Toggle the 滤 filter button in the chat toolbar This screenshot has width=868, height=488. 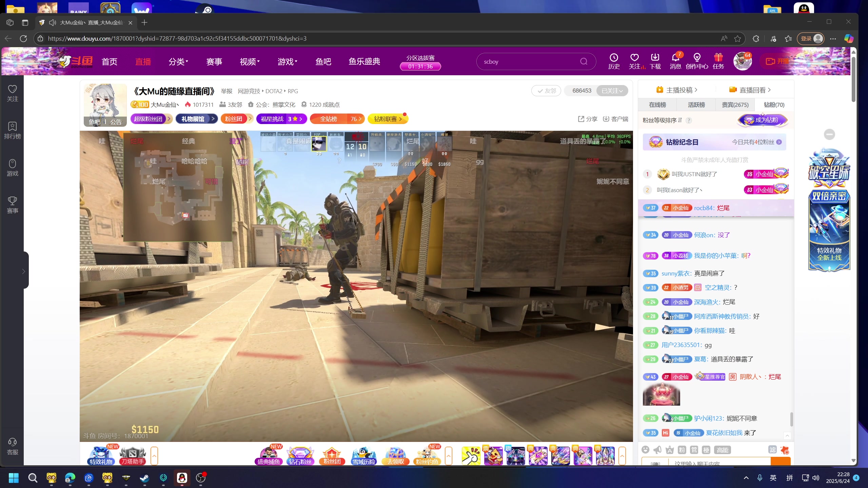click(x=772, y=449)
